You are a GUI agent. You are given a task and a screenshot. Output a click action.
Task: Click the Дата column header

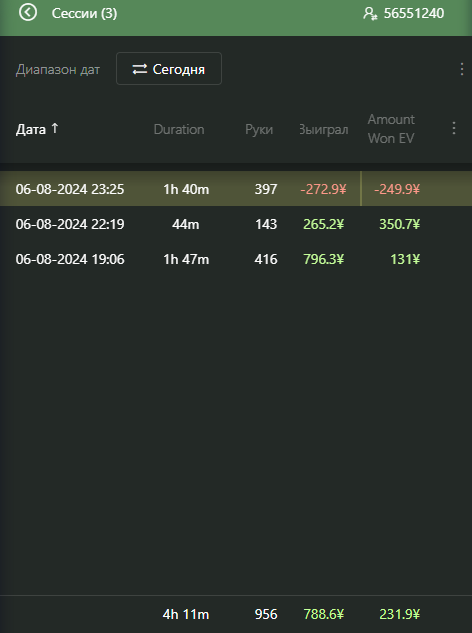click(x=31, y=129)
